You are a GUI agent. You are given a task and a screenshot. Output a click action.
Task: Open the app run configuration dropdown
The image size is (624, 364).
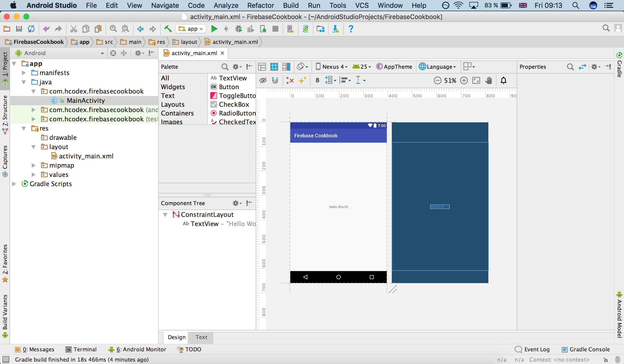click(191, 29)
